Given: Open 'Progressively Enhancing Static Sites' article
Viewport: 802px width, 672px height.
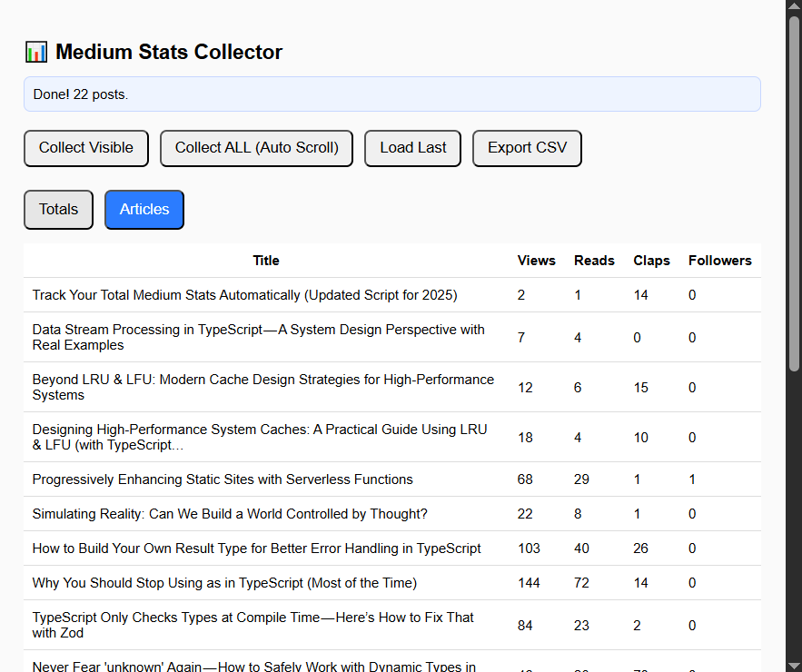Looking at the screenshot, I should (x=223, y=479).
